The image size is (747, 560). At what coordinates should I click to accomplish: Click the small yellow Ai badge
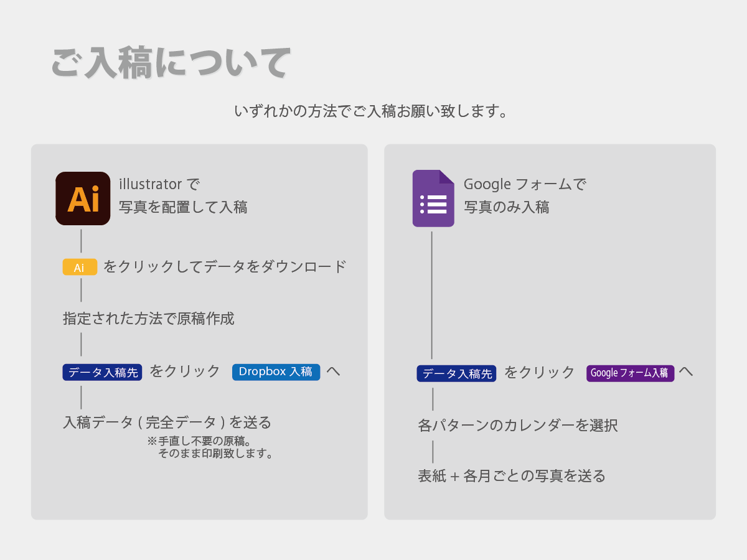click(x=80, y=268)
